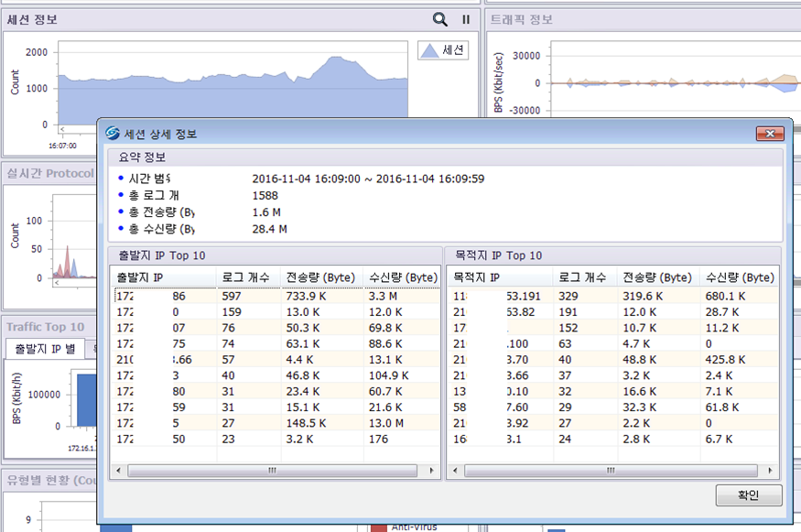Sort source table by 전송량 (Byte) header
The width and height of the screenshot is (801, 532).
(x=322, y=277)
